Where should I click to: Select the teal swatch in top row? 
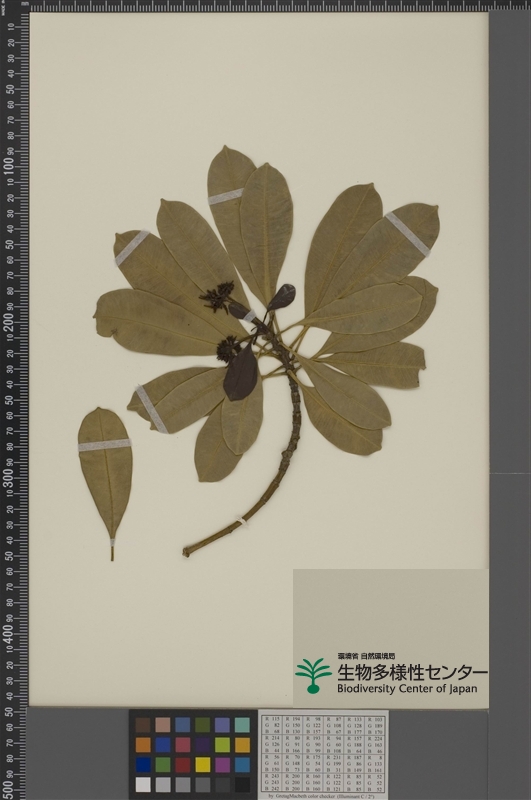coord(242,725)
